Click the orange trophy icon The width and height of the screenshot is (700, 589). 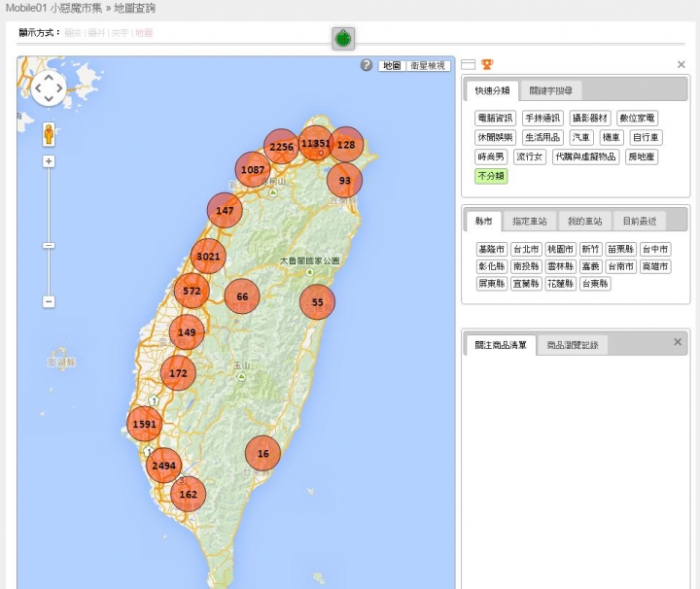point(487,65)
